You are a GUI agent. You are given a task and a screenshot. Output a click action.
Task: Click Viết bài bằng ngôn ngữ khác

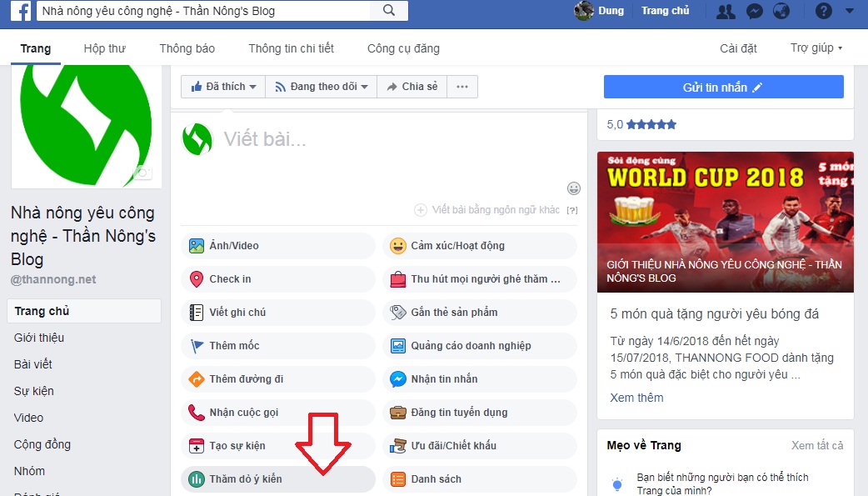pos(487,209)
